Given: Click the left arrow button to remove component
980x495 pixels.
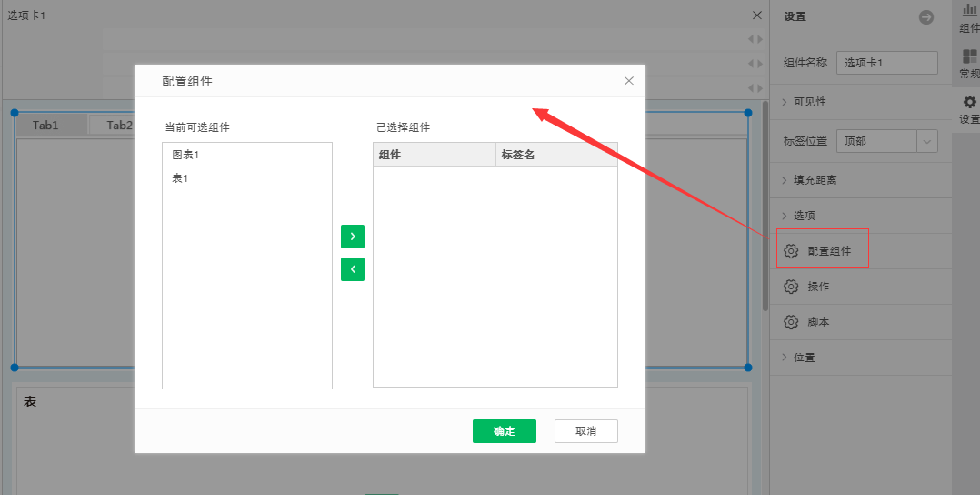Looking at the screenshot, I should coord(352,269).
